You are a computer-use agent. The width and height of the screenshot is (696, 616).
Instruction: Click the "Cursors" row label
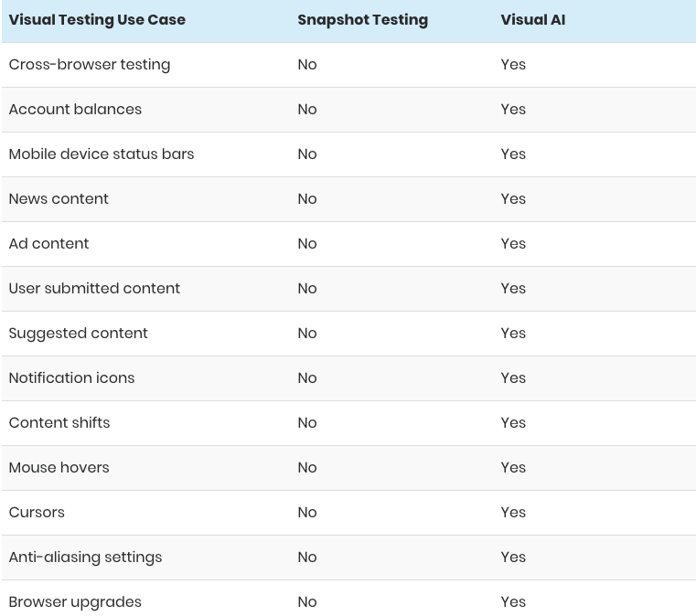tap(37, 512)
